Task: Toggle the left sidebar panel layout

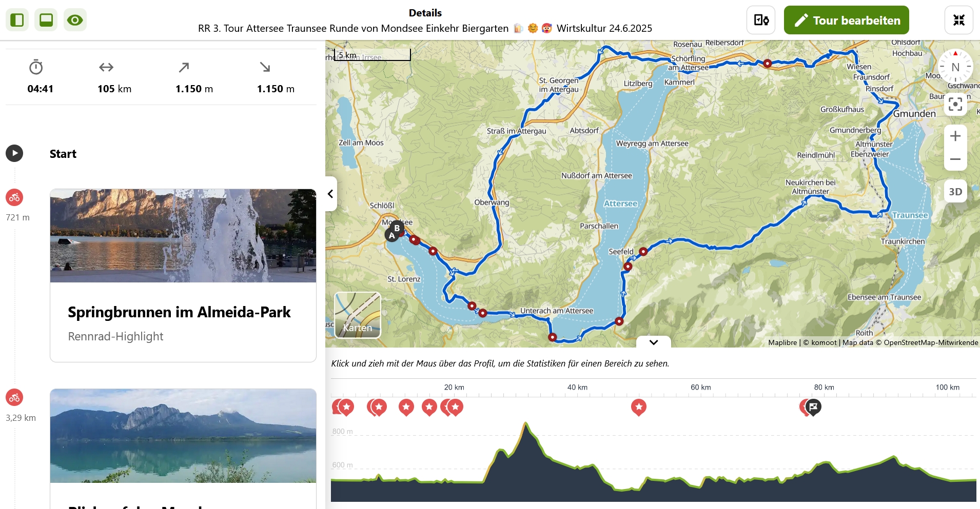Action: 17,20
